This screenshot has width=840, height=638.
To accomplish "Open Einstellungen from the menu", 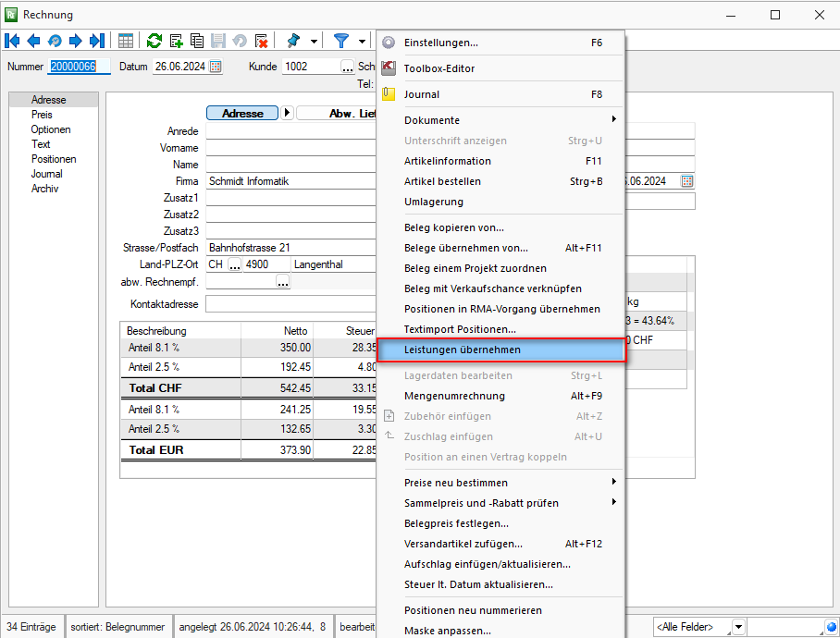I will click(500, 43).
